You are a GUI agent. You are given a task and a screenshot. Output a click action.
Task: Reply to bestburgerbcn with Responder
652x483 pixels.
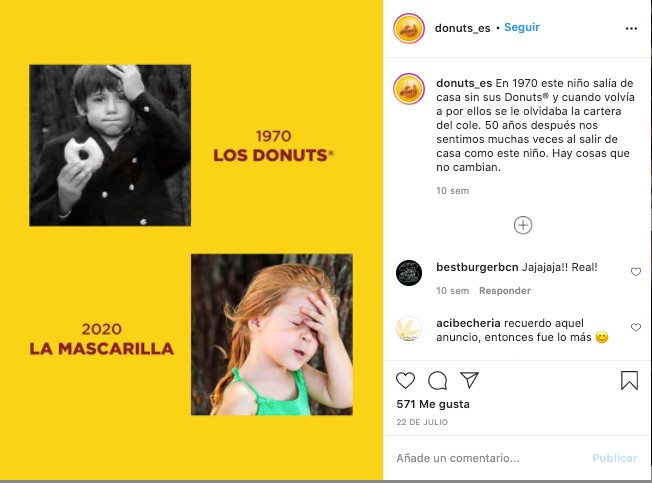pos(503,291)
